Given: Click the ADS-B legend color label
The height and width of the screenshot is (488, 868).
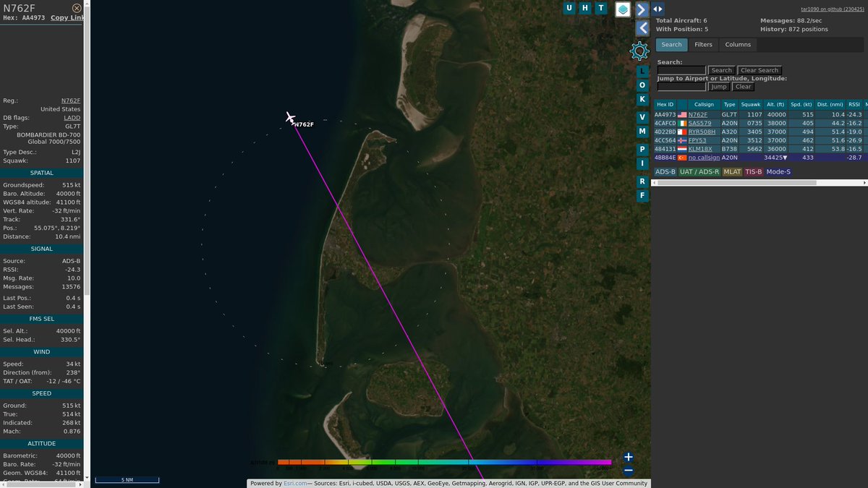Looking at the screenshot, I should tap(665, 172).
